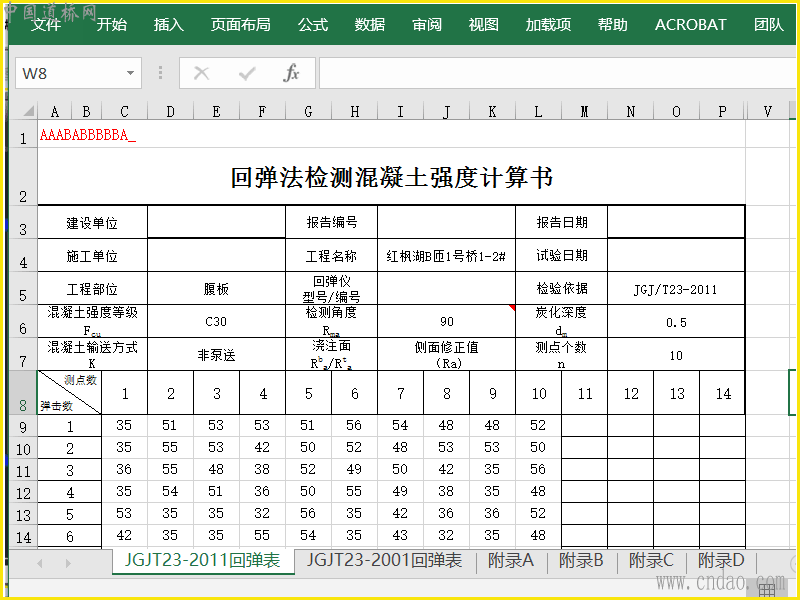Click the 试验日期 label cell
Screen dimensions: 800x600
click(562, 255)
